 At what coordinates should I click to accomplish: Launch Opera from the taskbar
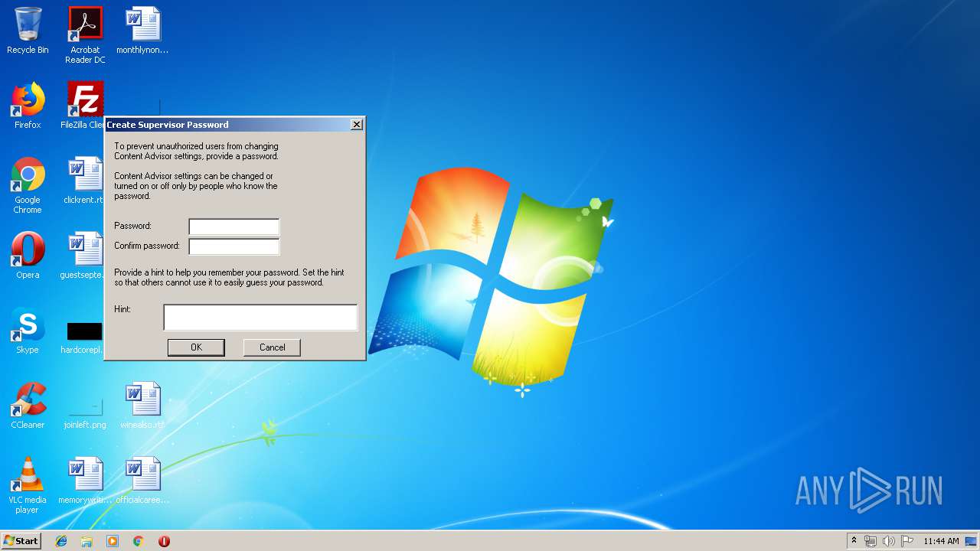[164, 541]
